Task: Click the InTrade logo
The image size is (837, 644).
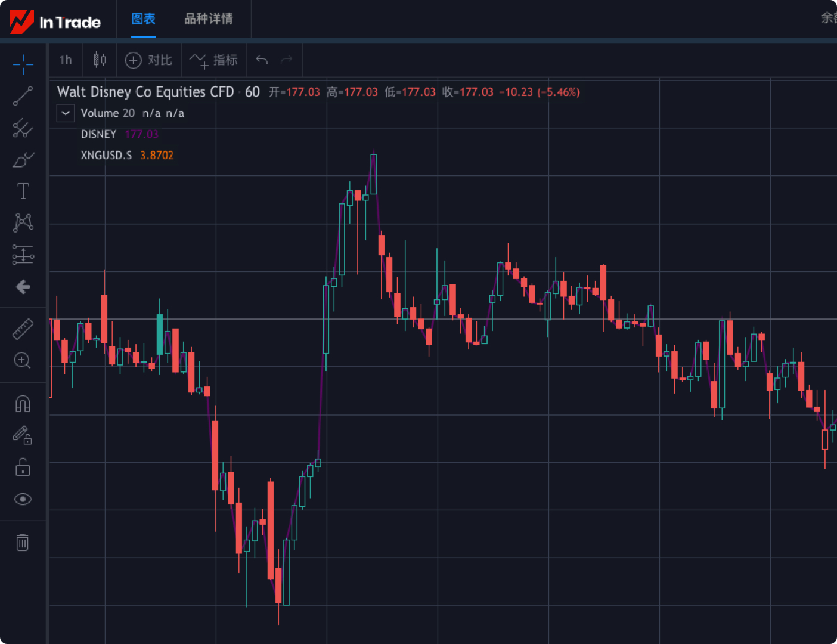Action: (55, 22)
